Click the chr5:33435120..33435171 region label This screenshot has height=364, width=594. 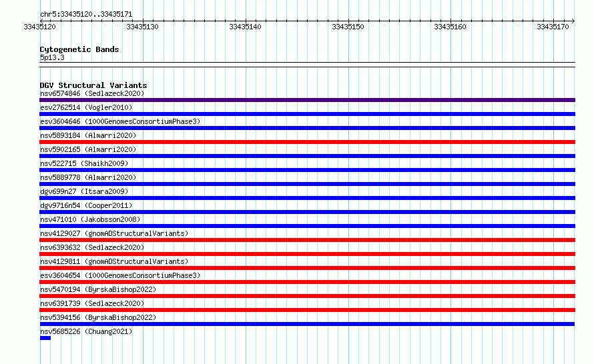(86, 15)
